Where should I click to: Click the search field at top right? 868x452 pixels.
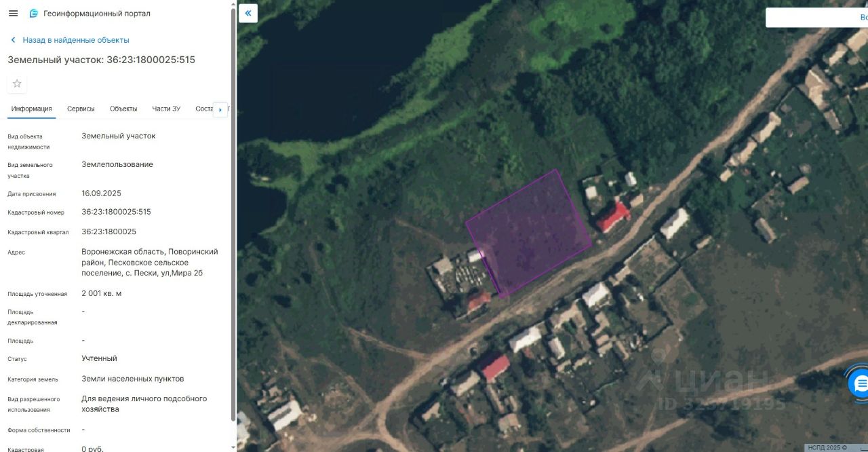click(816, 18)
